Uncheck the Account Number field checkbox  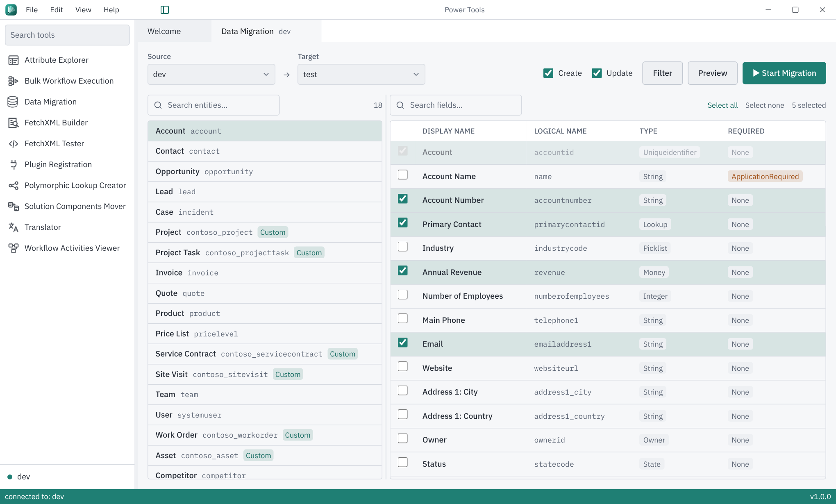(x=403, y=199)
